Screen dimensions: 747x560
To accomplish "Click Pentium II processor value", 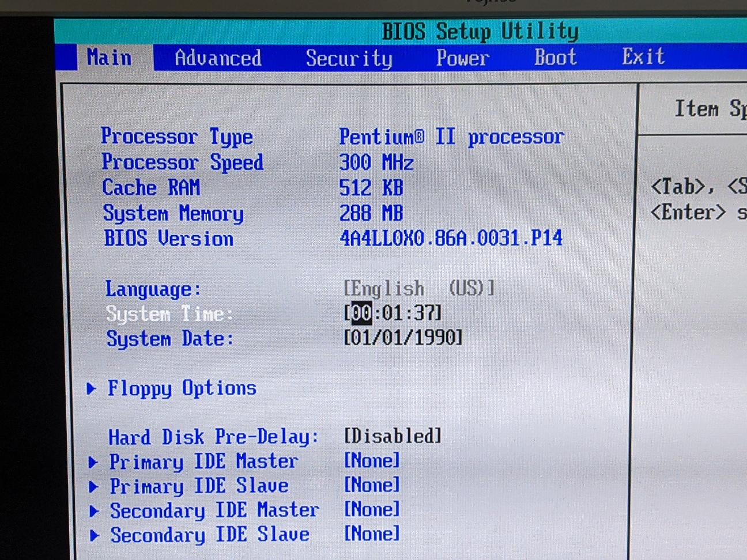I will click(x=451, y=137).
